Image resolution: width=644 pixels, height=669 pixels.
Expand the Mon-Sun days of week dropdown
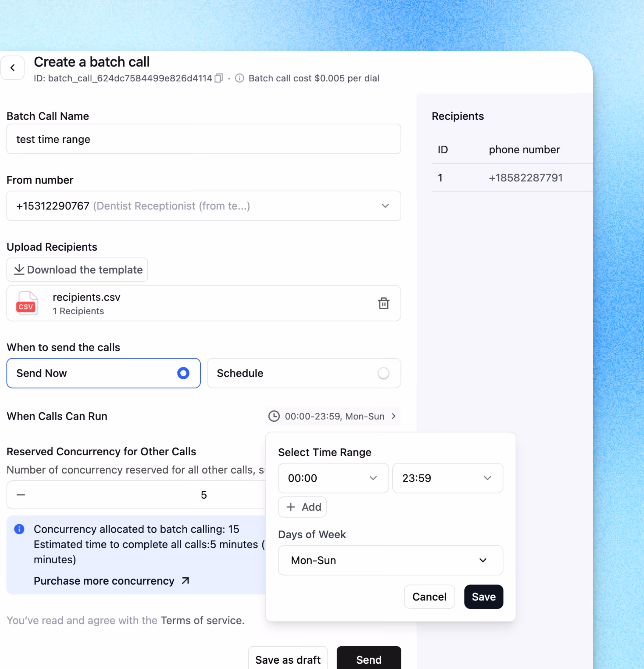point(390,560)
